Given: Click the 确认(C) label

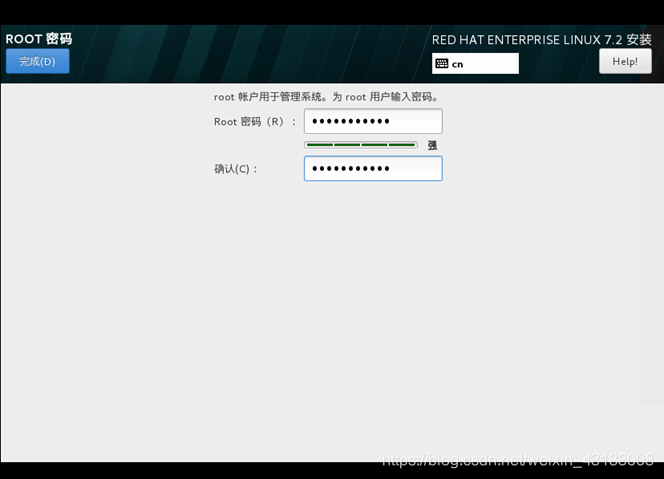Looking at the screenshot, I should pyautogui.click(x=236, y=169).
